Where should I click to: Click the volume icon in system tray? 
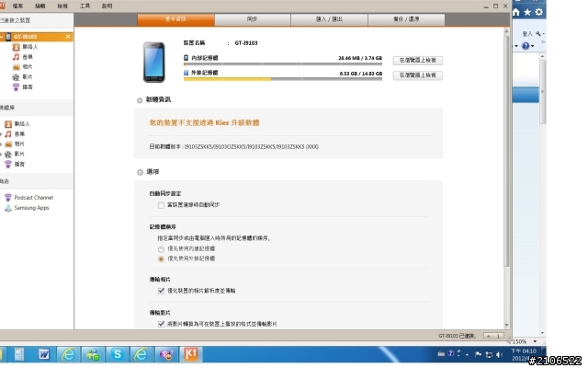pos(499,354)
